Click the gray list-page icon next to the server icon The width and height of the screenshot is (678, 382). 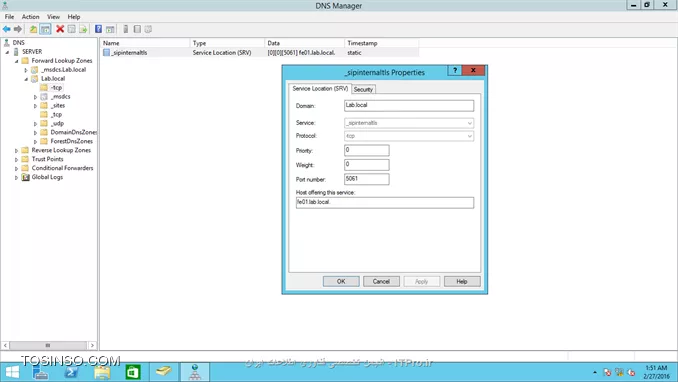pos(137,29)
